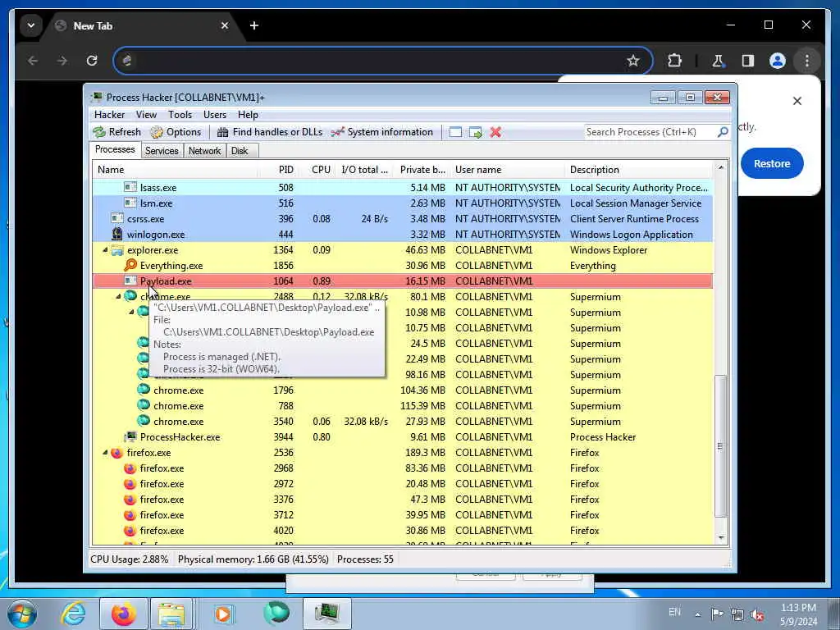Switch to the Services tab
The image size is (840, 630).
[162, 151]
